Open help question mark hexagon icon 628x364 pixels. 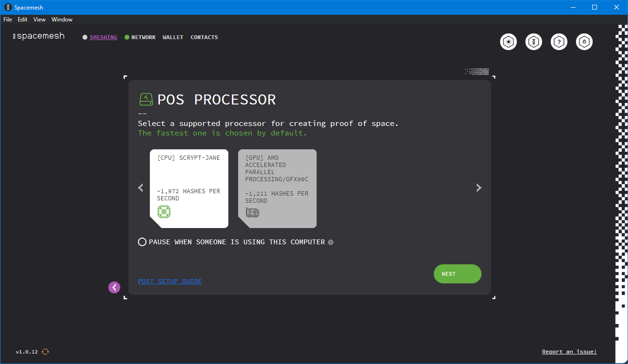point(559,42)
